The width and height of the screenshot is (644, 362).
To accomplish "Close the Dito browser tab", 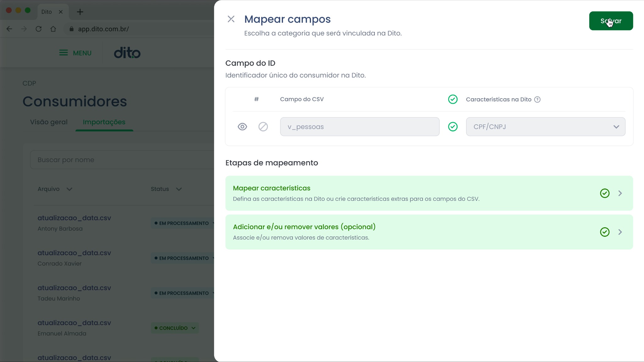I will [61, 12].
